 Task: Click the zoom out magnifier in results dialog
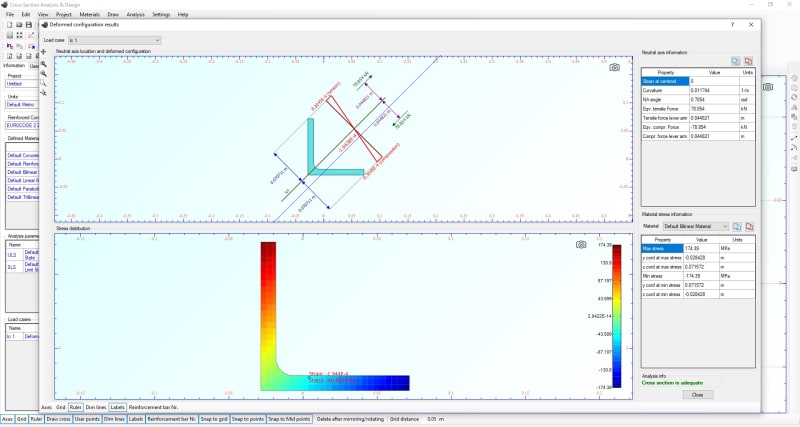pos(43,74)
